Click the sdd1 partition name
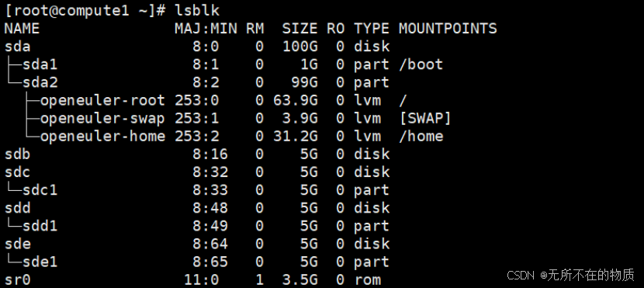The image size is (644, 288). tap(40, 226)
